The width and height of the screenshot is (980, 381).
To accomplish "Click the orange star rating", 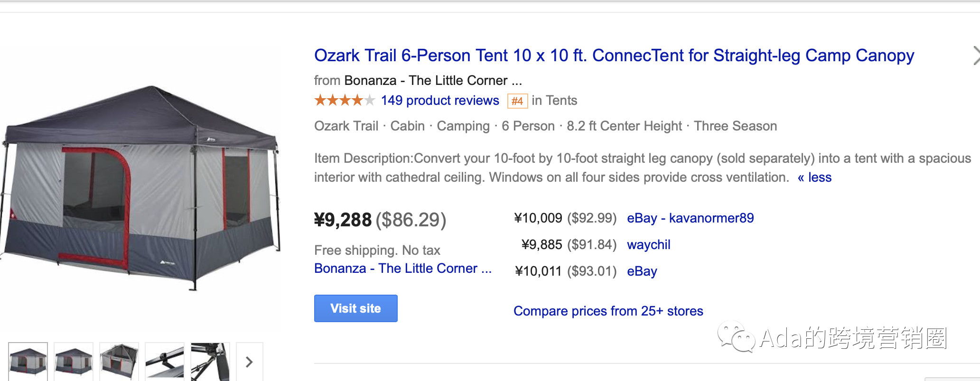I will point(345,101).
